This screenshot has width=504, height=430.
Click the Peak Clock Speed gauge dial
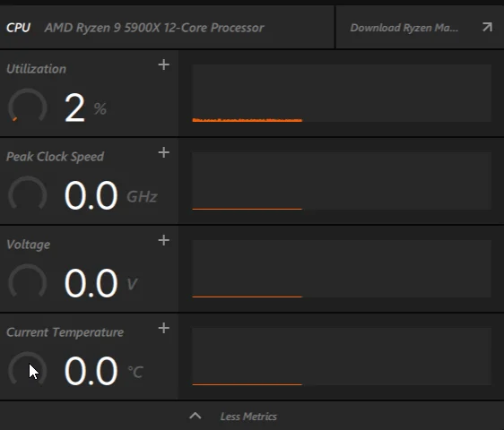click(27, 193)
